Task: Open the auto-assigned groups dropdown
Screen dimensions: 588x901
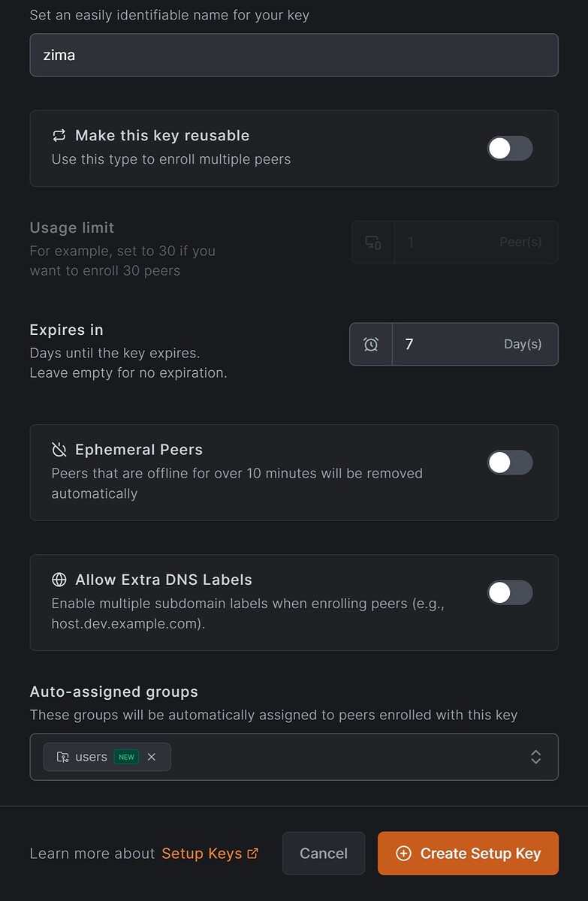Action: [x=338, y=757]
